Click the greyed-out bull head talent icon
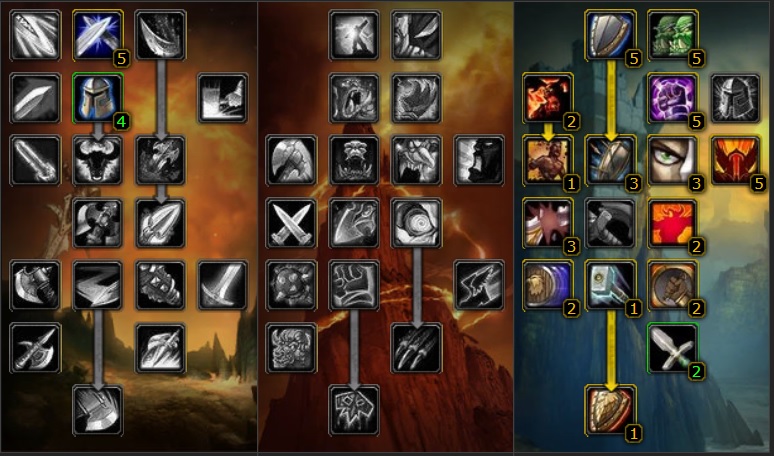 [x=98, y=160]
